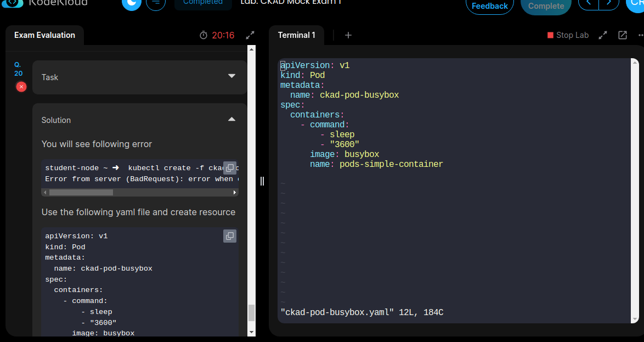644x342 pixels.
Task: Expand the Exam Evaluation panel fullscreen
Action: click(250, 35)
